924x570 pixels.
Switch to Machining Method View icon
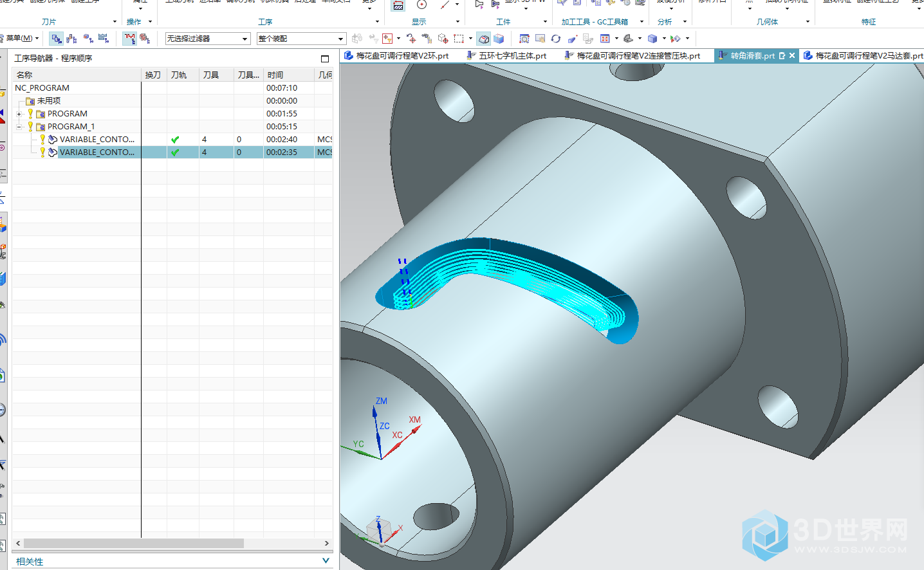click(103, 39)
